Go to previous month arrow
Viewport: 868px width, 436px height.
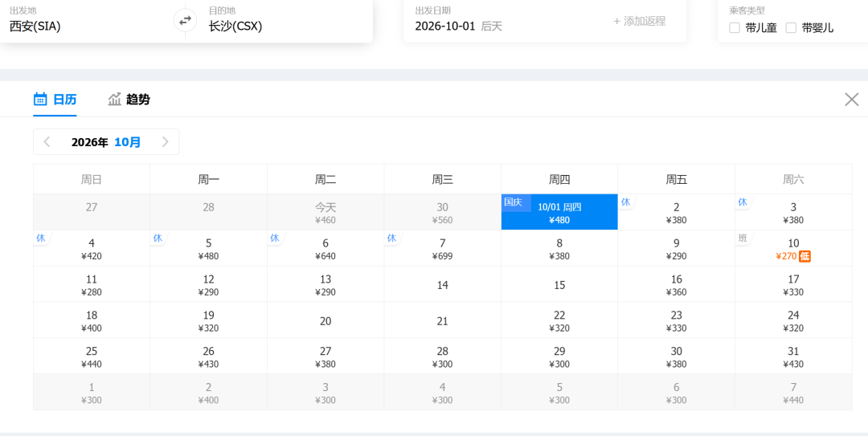[47, 142]
